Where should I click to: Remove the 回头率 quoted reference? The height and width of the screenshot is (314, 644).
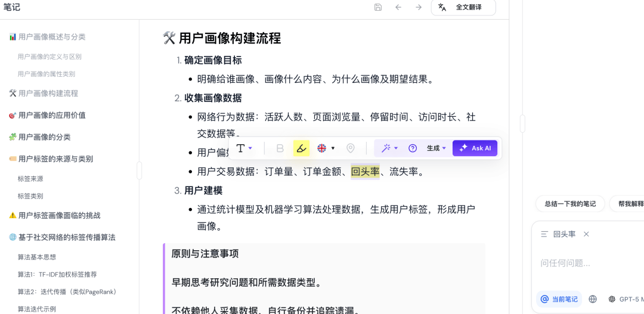(x=586, y=234)
